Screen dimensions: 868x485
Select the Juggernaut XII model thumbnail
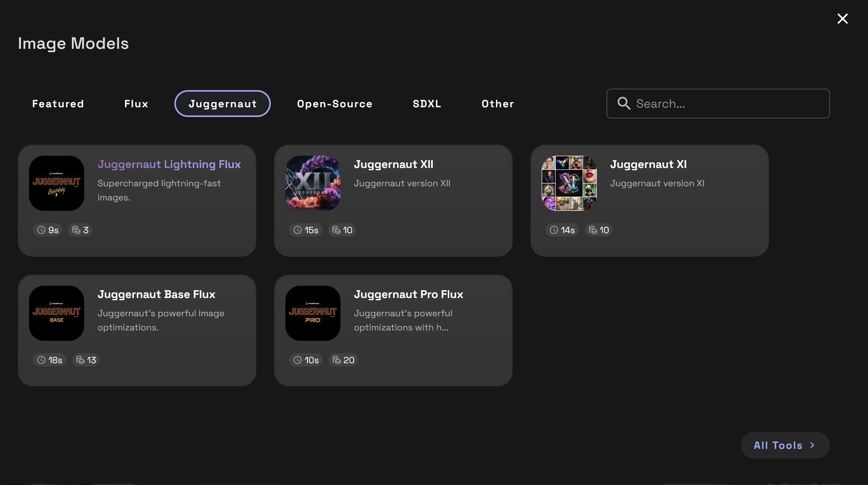click(313, 183)
